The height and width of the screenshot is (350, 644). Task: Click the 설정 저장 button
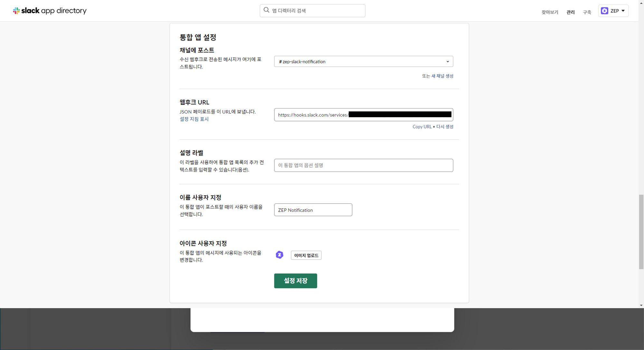295,281
